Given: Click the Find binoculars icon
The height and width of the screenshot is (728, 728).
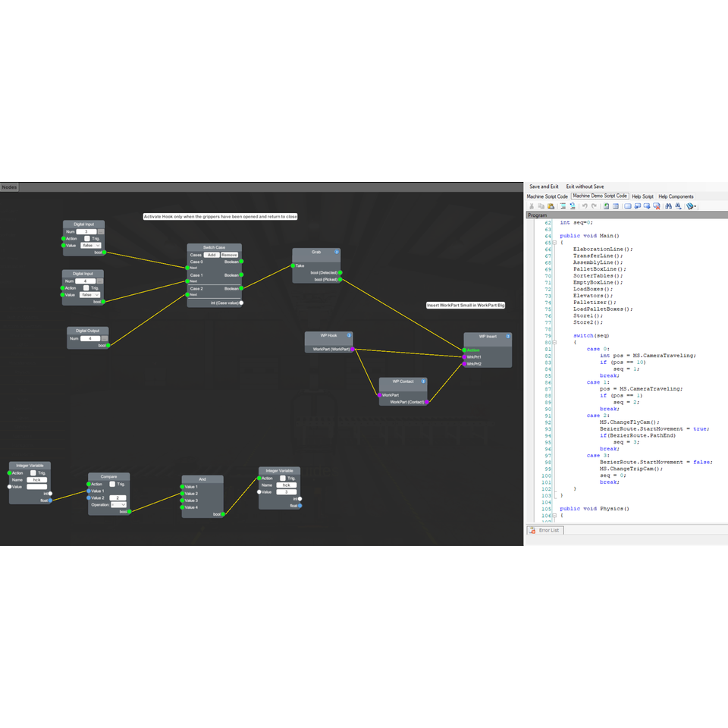Looking at the screenshot, I should [668, 206].
